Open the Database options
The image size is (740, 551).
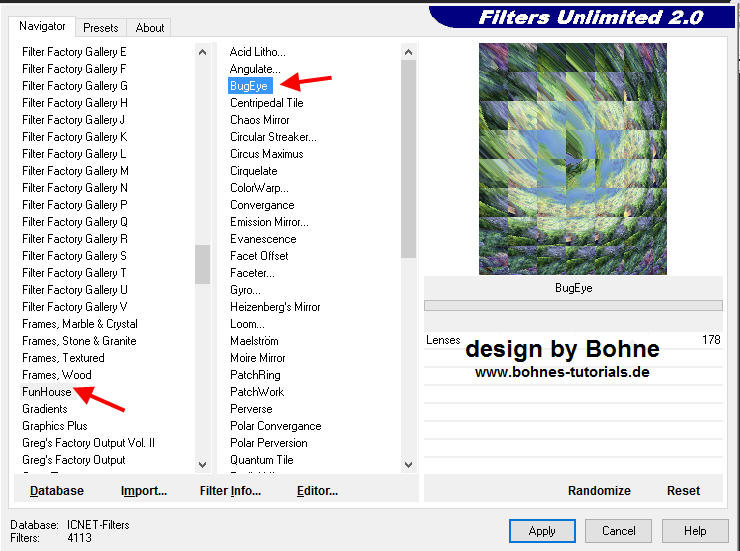57,491
